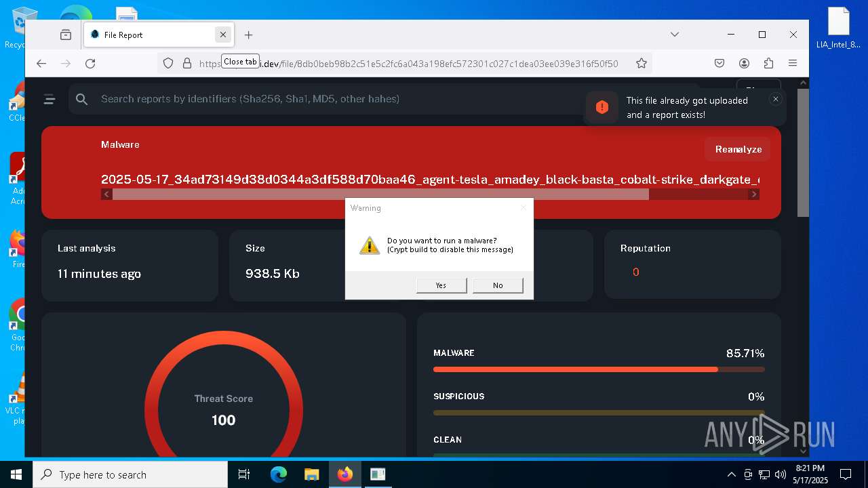
Task: Click the malware file name text
Action: point(430,180)
